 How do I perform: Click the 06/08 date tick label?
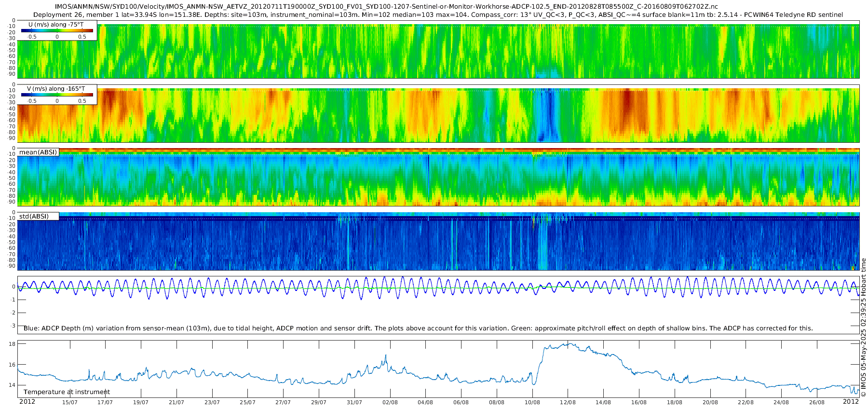point(461,402)
